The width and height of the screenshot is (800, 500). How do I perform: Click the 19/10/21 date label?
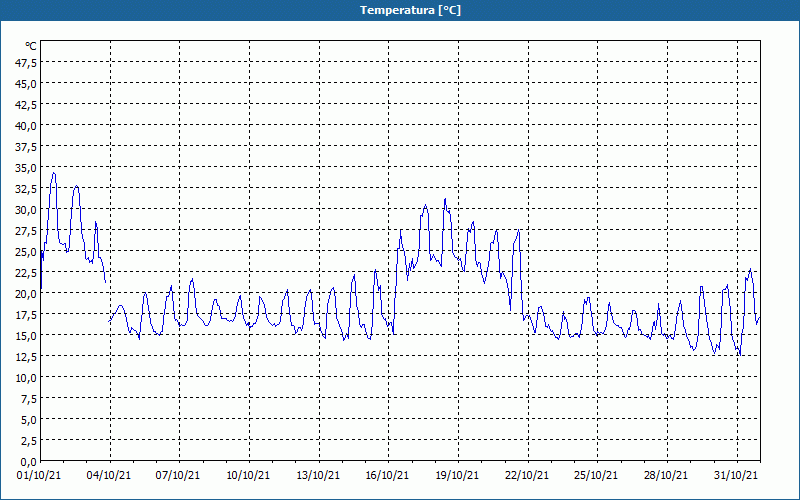coord(457,476)
